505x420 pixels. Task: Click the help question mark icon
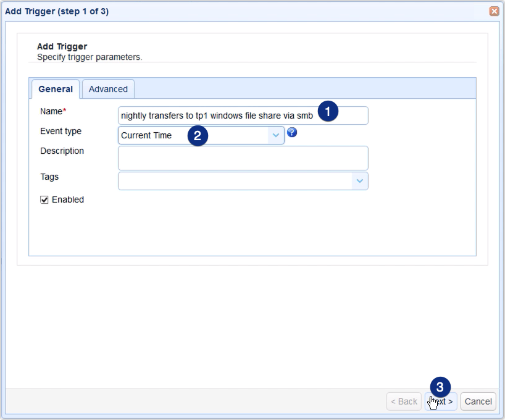point(291,132)
